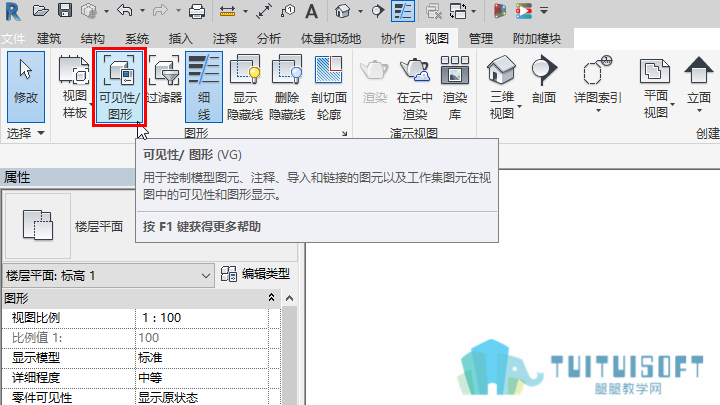Click the Modify arrow tool

(x=26, y=86)
